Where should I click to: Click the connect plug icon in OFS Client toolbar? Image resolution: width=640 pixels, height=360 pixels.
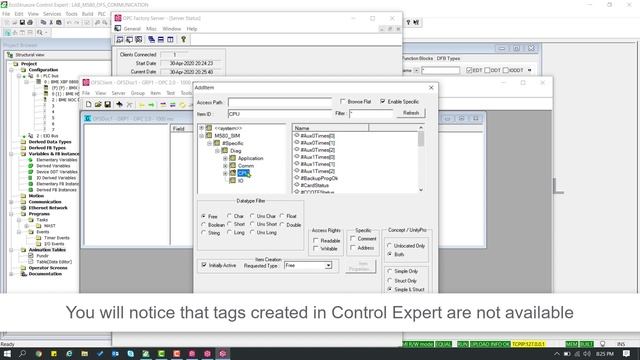(119, 105)
